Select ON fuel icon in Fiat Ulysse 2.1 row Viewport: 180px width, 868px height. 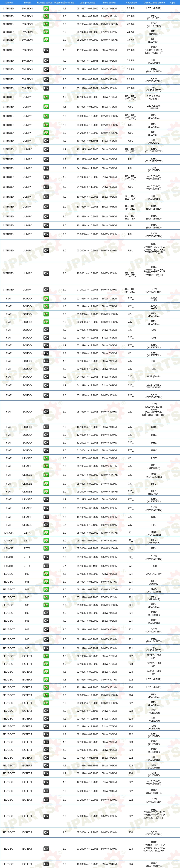[46, 525]
